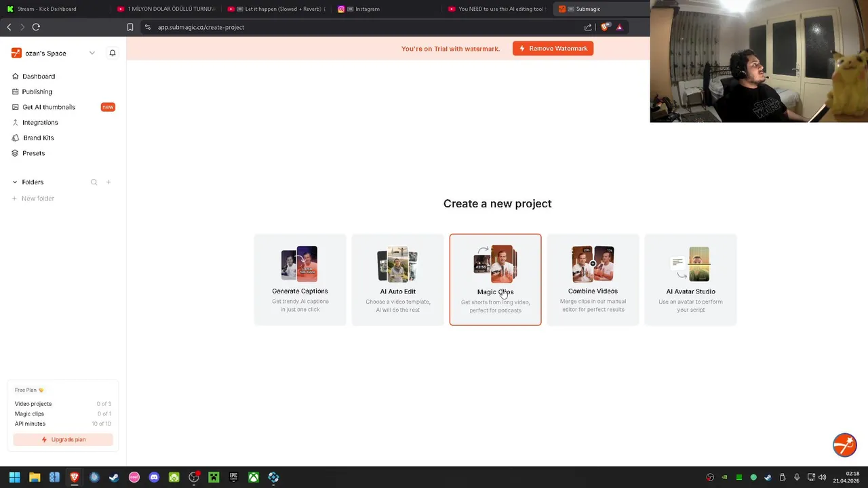Open Presets in the sidebar

(34, 153)
